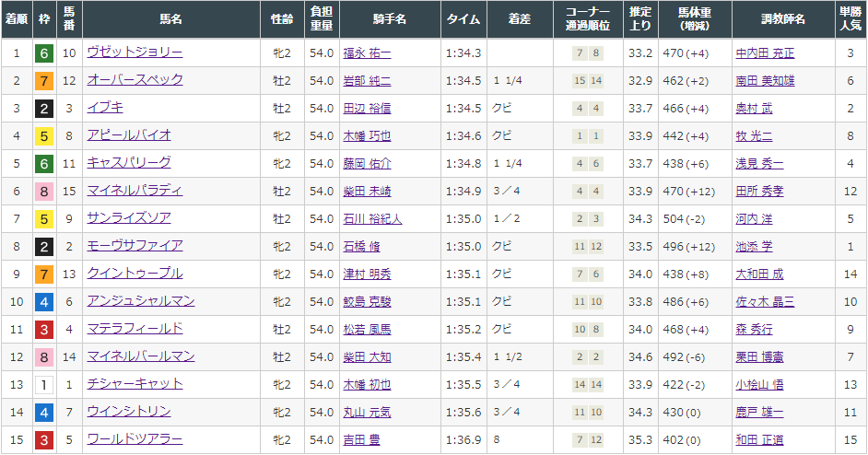Open trainer 栗田 博憲 page
This screenshot has width=868, height=455.
(x=759, y=357)
